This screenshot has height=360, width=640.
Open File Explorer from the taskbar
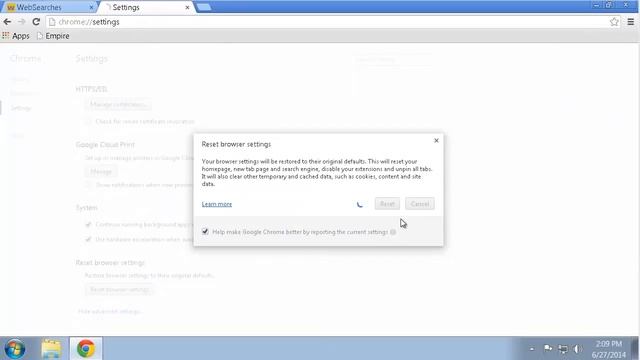pos(51,349)
